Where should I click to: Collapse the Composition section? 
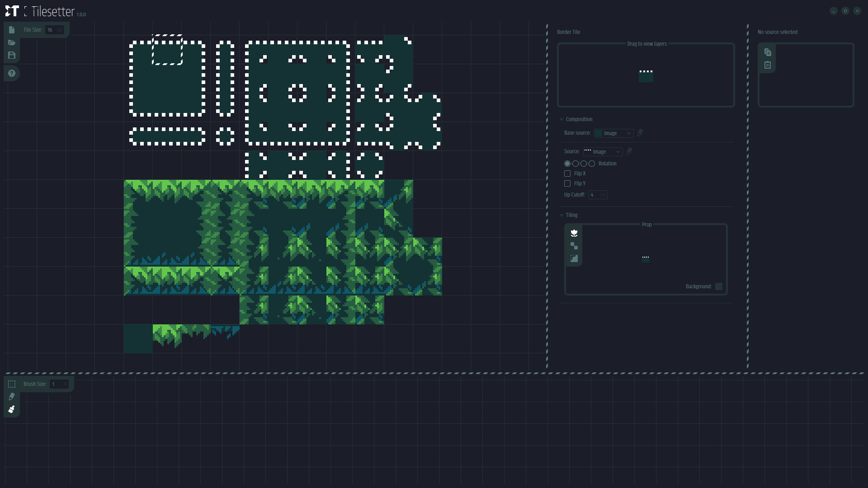pos(561,119)
